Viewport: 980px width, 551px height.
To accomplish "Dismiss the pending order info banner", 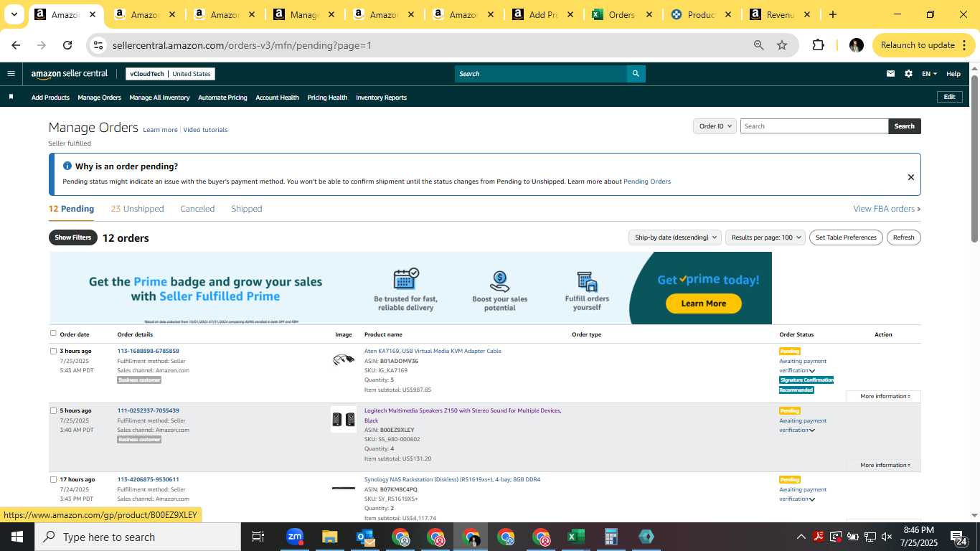I will 911,177.
